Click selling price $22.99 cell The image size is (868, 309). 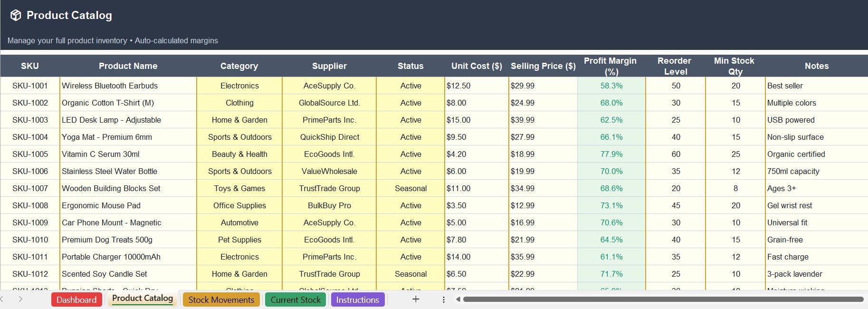pos(543,274)
